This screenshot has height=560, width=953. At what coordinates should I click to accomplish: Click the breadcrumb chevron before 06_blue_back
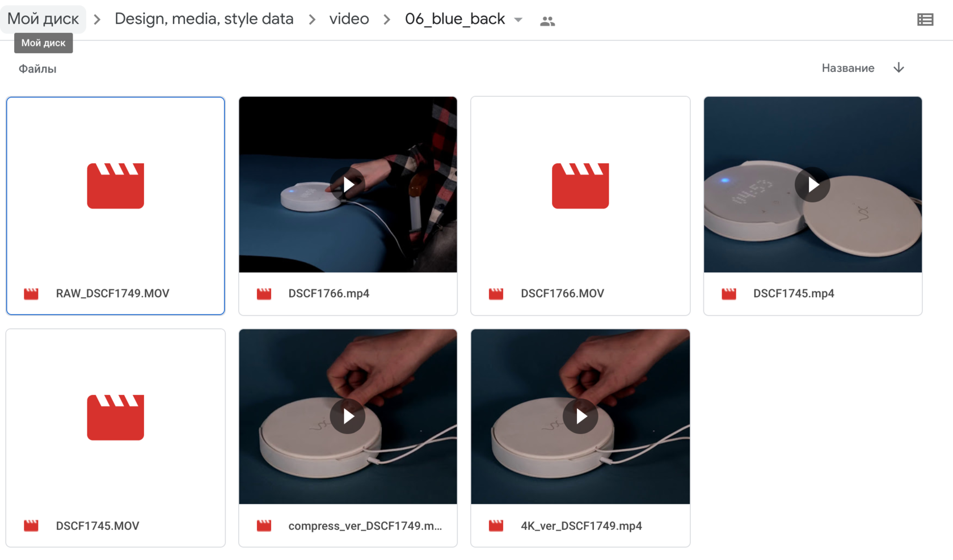[x=387, y=20]
